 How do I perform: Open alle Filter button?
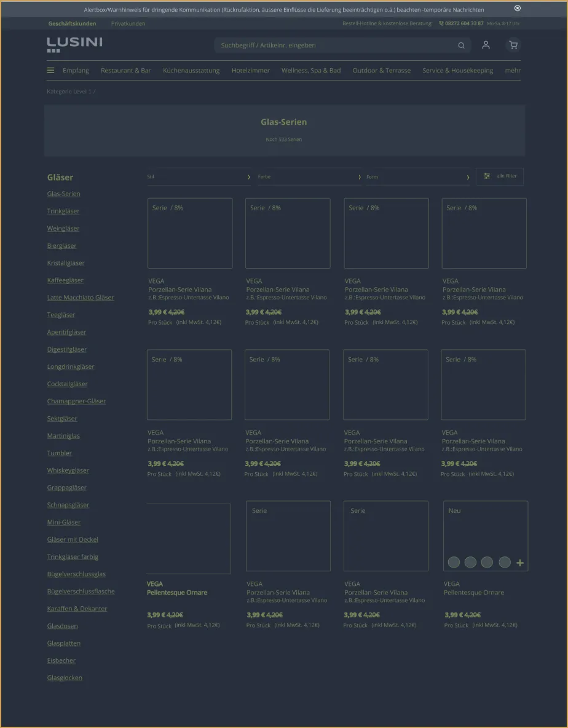click(500, 176)
